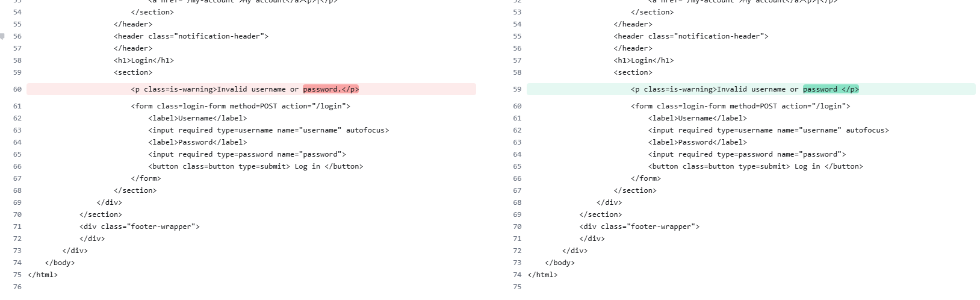The width and height of the screenshot is (980, 300).
Task: Click the comment icon beside line 56
Action: coord(2,36)
